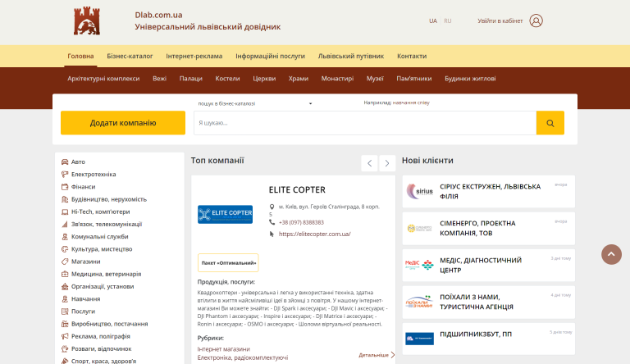The height and width of the screenshot is (364, 630).
Task: Open the Інтернет-реклама menu item
Action: coord(194,57)
